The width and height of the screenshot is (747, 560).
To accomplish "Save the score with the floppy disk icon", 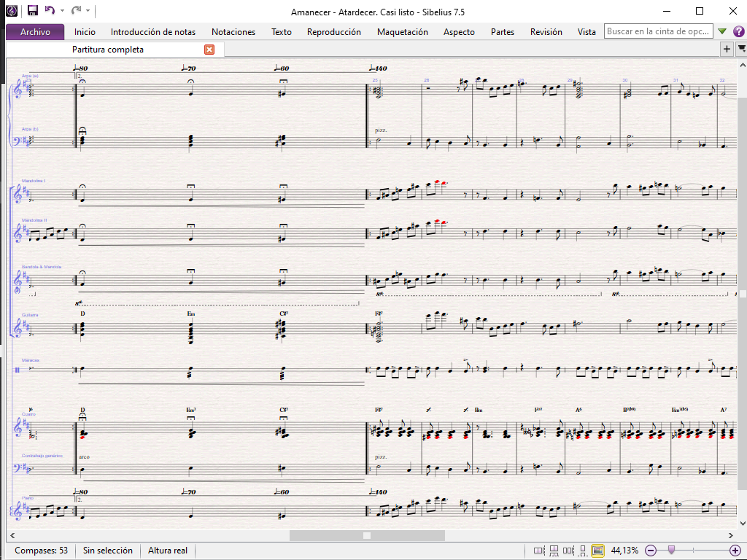I will click(32, 10).
